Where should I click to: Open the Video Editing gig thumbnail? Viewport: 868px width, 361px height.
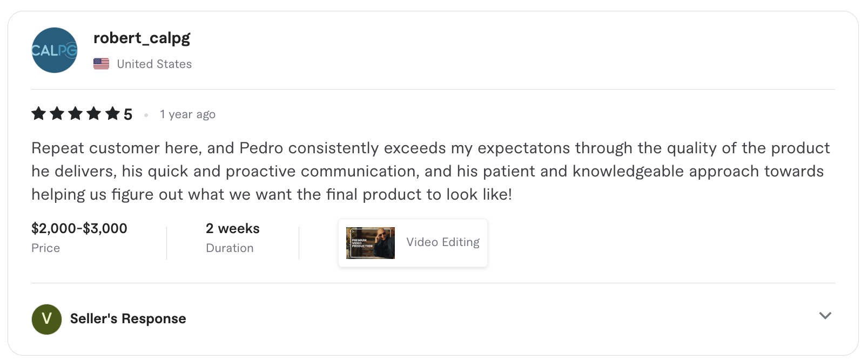pyautogui.click(x=370, y=243)
